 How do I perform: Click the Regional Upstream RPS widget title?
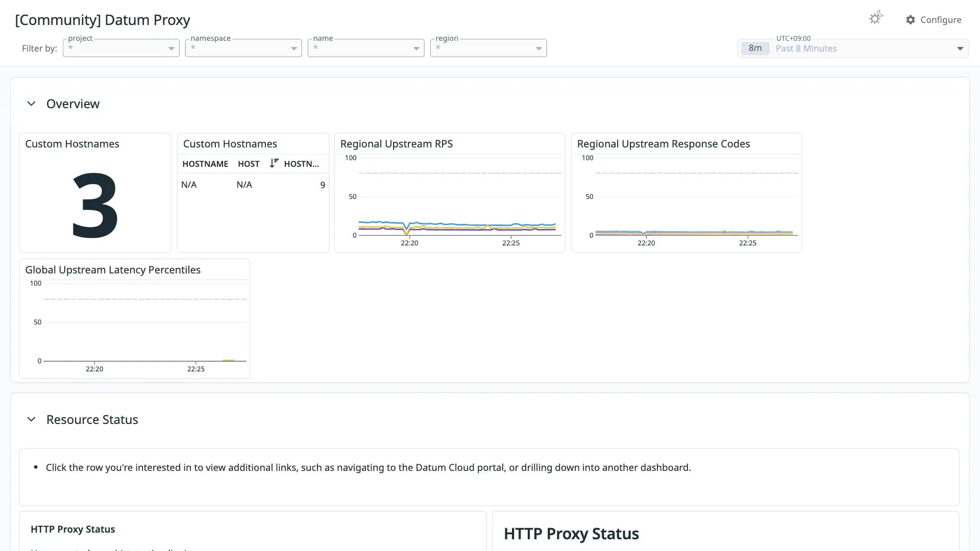pyautogui.click(x=397, y=144)
